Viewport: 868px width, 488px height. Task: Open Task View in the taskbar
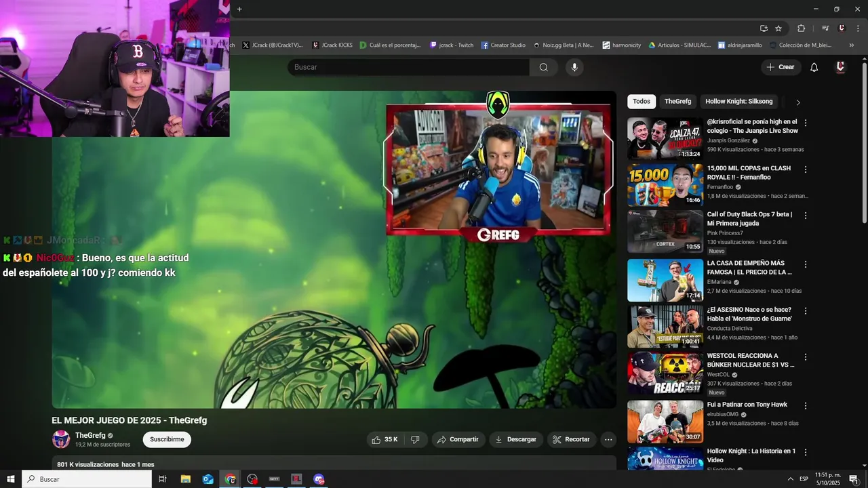tap(163, 479)
